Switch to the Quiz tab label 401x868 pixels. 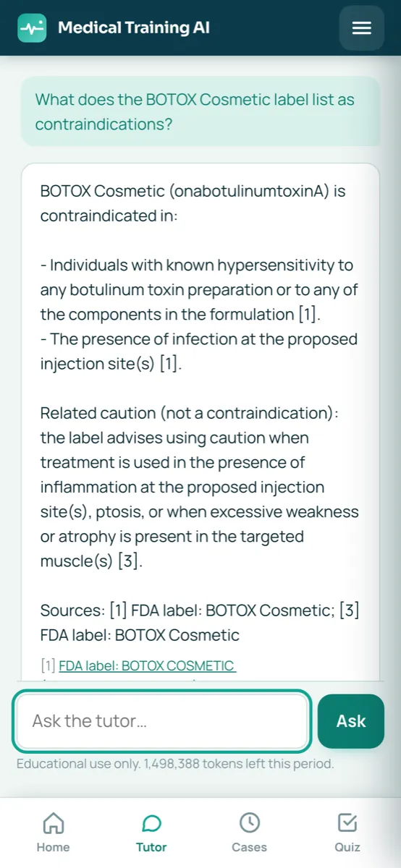tap(347, 847)
